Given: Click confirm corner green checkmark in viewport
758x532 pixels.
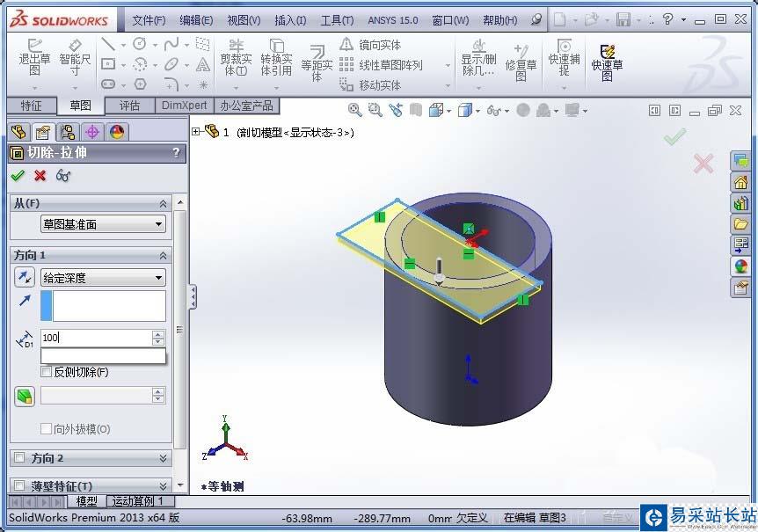Looking at the screenshot, I should tap(674, 137).
